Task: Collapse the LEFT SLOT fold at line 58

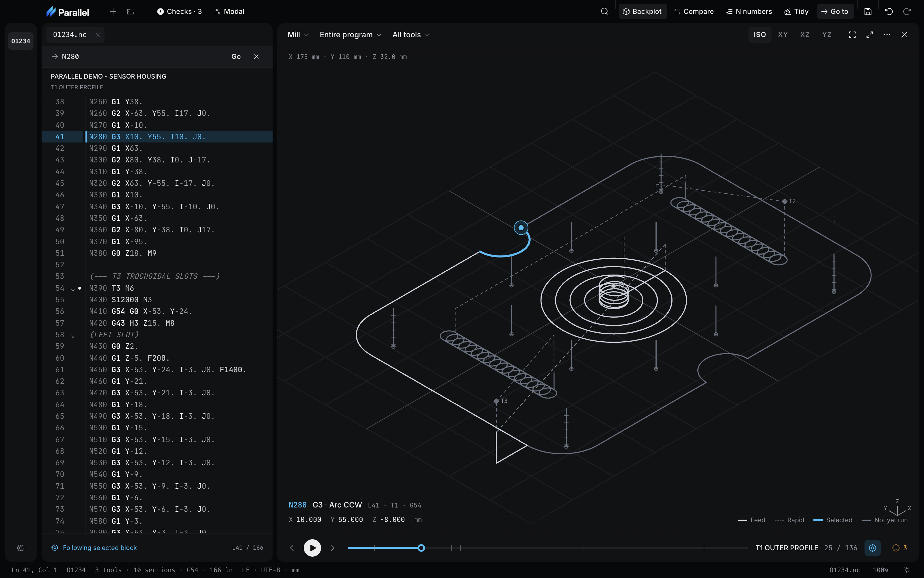Action: (x=73, y=336)
